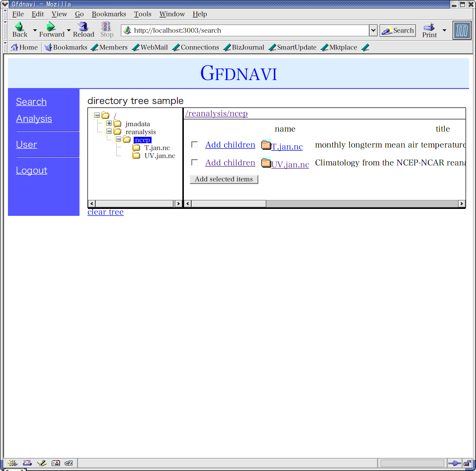Open the URL history dropdown arrow

[373, 30]
